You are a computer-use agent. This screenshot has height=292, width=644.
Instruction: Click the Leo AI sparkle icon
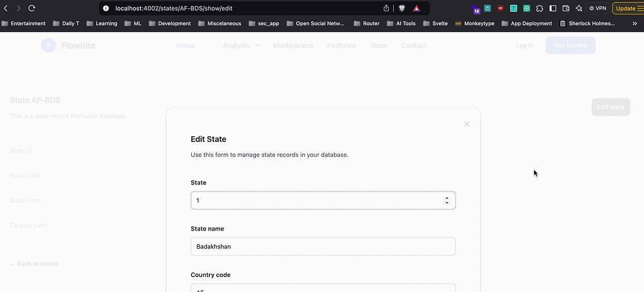(x=579, y=8)
